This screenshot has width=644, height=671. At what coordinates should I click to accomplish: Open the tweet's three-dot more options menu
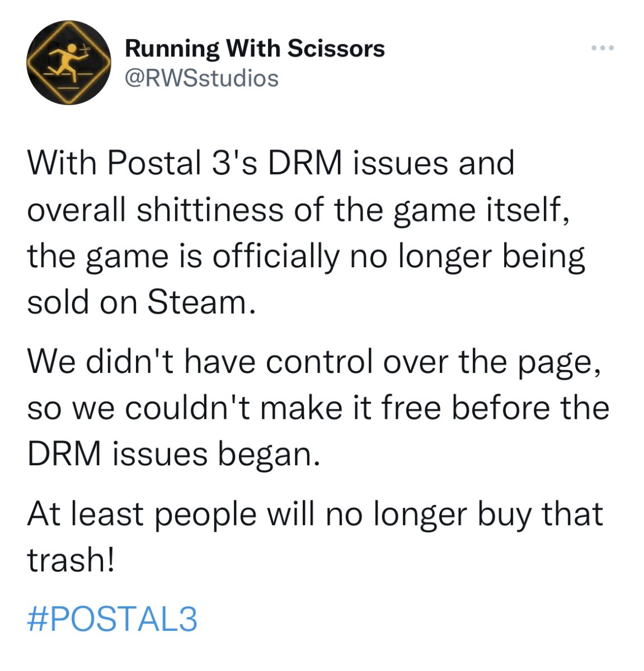(x=603, y=48)
